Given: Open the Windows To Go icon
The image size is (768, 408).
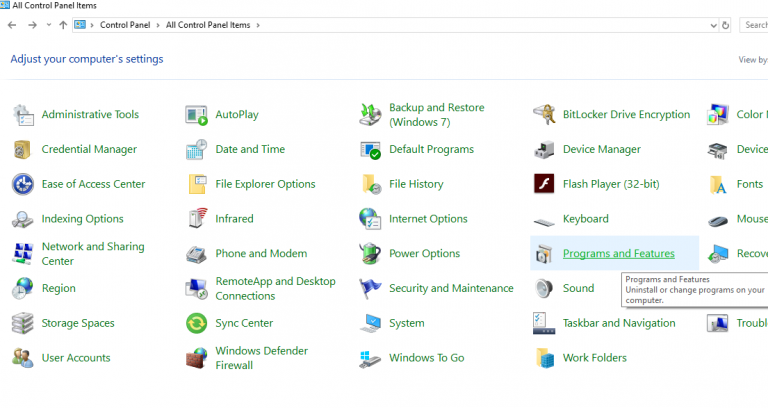Looking at the screenshot, I should pos(370,359).
